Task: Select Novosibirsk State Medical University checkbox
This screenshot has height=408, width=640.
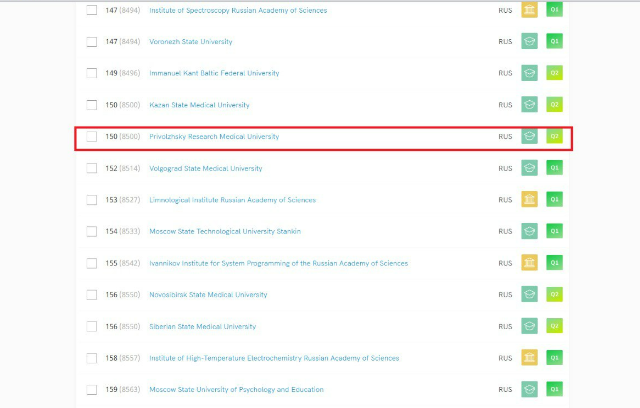Action: [x=92, y=295]
